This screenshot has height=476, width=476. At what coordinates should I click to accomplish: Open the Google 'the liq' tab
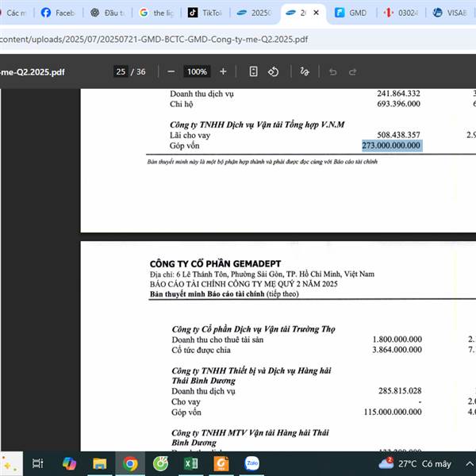click(156, 13)
